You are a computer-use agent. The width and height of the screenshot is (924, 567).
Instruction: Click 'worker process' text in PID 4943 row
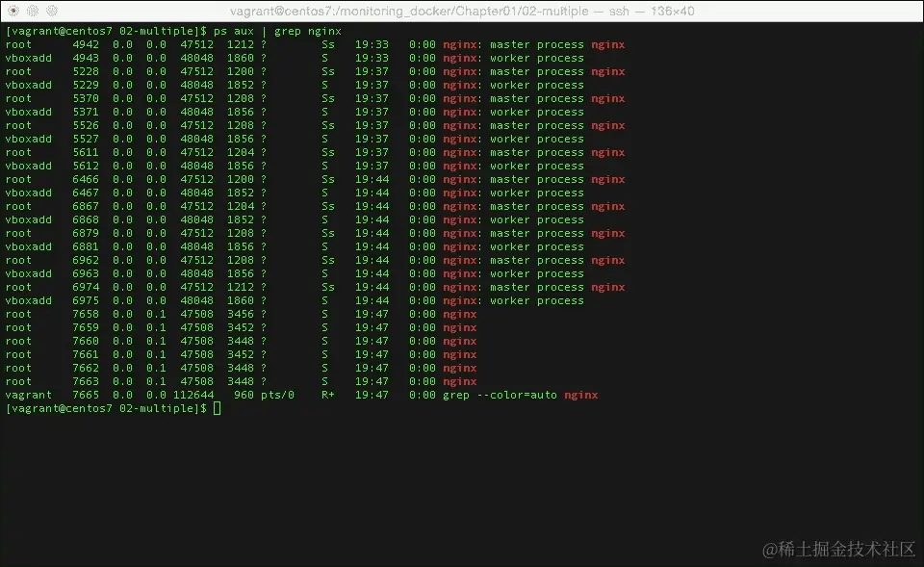(x=537, y=59)
